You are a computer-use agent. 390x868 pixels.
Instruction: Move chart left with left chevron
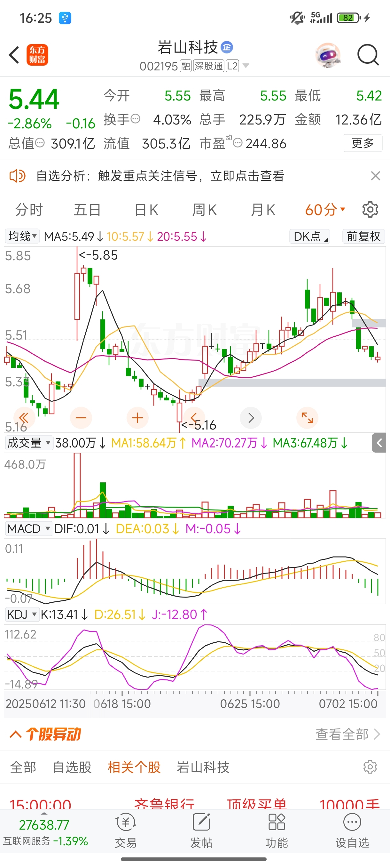194,418
